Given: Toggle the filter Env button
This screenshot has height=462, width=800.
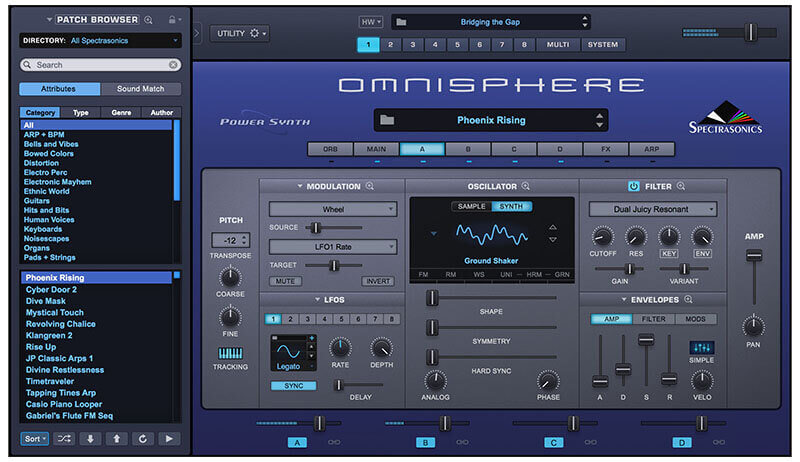Looking at the screenshot, I should coord(703,253).
